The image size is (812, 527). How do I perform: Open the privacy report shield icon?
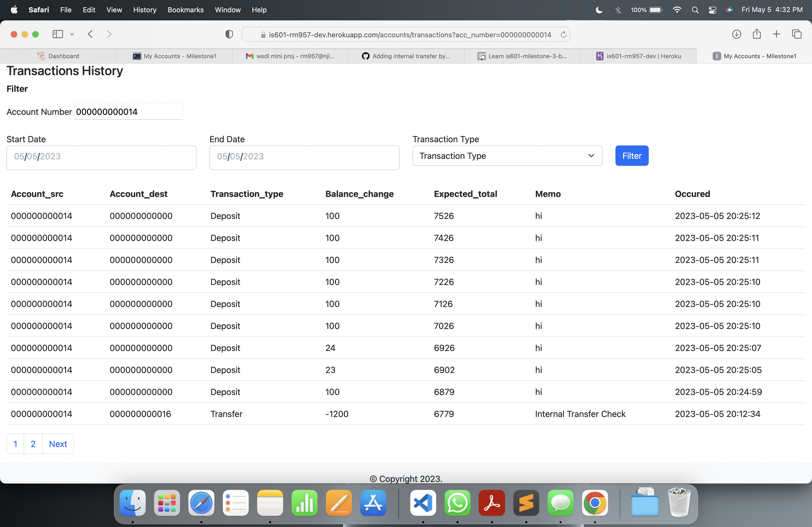pyautogui.click(x=229, y=34)
